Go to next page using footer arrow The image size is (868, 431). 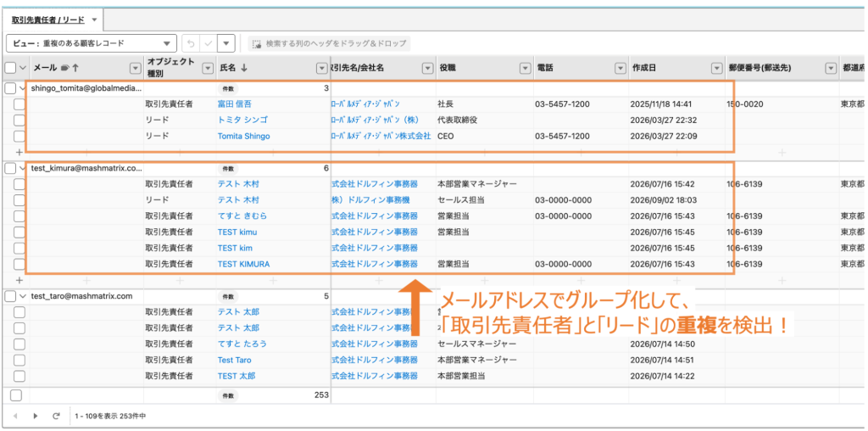click(36, 416)
